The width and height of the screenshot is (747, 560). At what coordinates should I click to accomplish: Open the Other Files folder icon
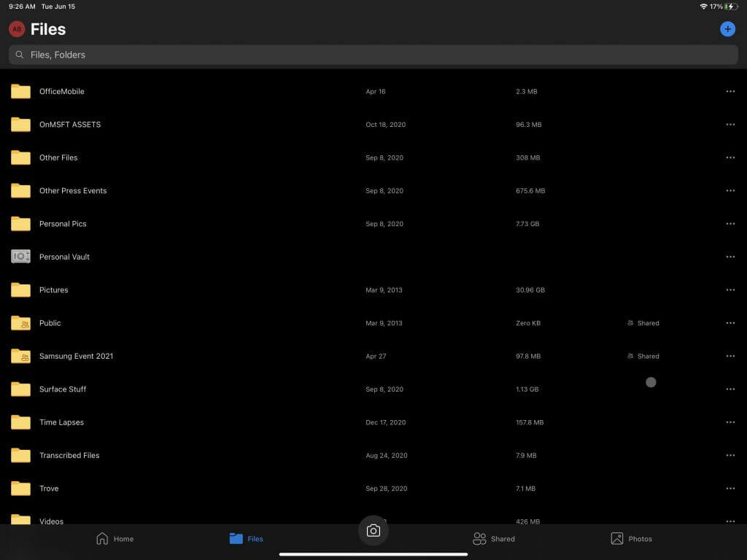(x=20, y=157)
